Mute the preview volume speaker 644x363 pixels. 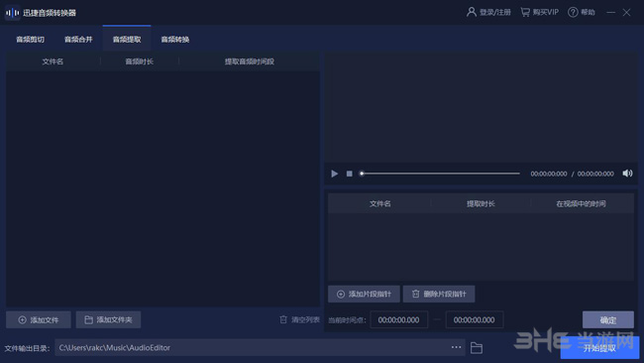[x=627, y=174]
